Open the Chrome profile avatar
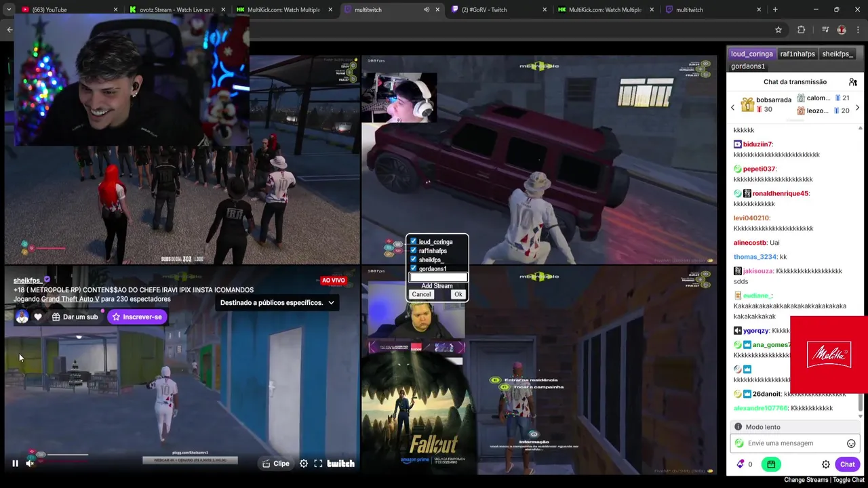This screenshot has width=868, height=488. coord(842,30)
